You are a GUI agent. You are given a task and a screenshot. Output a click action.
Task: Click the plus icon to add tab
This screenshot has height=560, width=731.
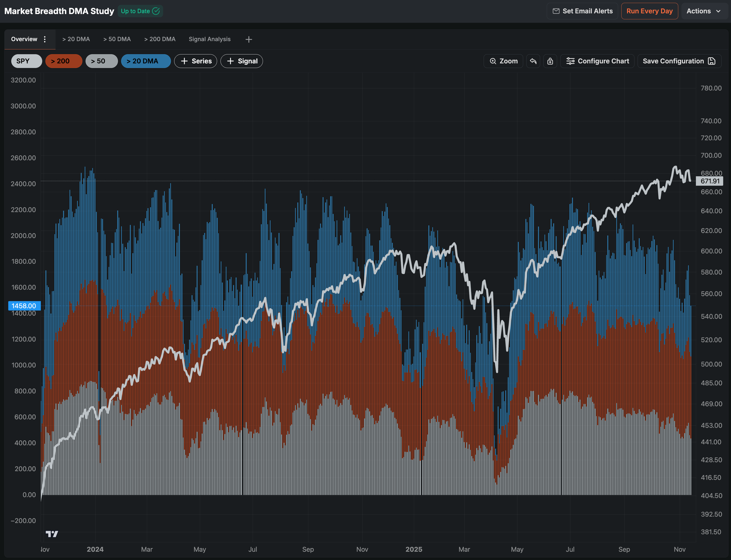click(x=249, y=39)
